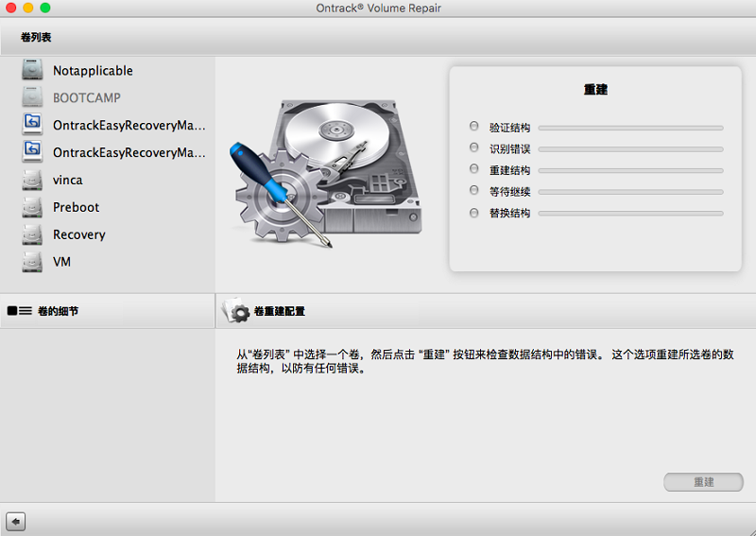Click the 验证结构 status indicator

tap(474, 127)
